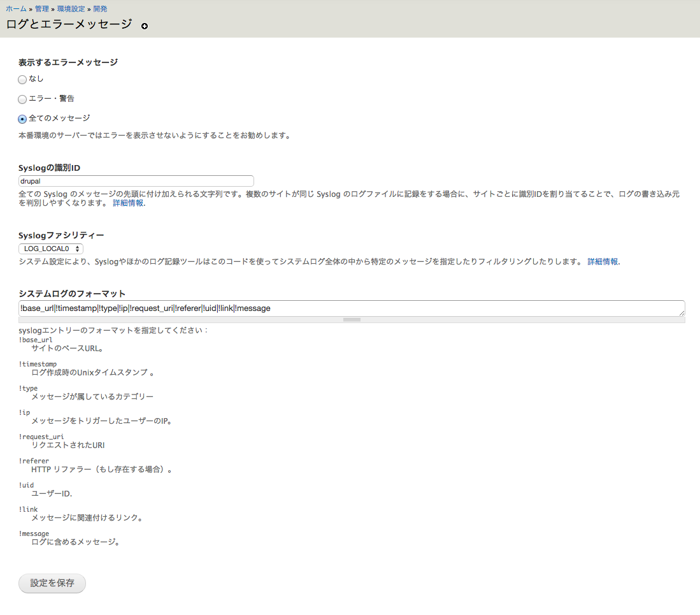Open 開発 breadcrumb link

click(100, 9)
